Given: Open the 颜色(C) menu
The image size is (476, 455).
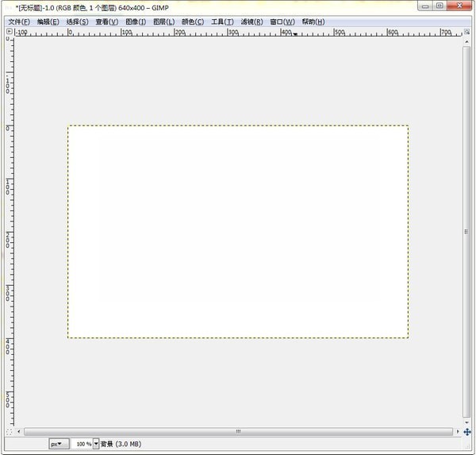Looking at the screenshot, I should (193, 22).
